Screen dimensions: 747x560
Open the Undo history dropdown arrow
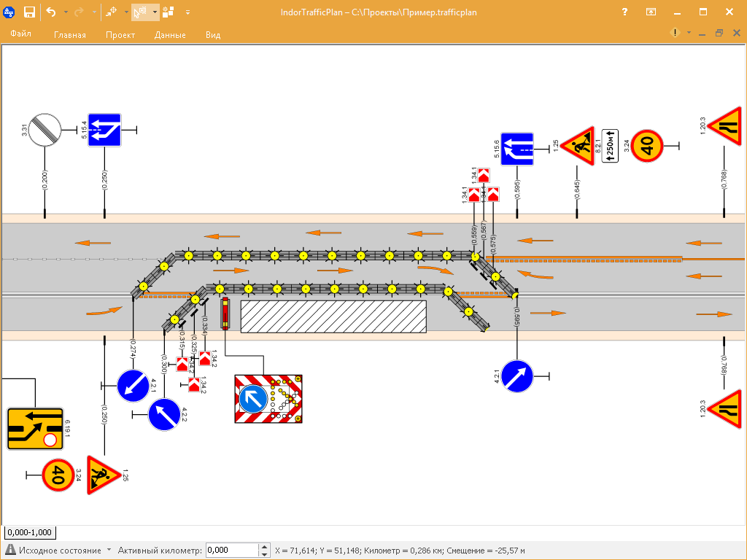(65, 12)
